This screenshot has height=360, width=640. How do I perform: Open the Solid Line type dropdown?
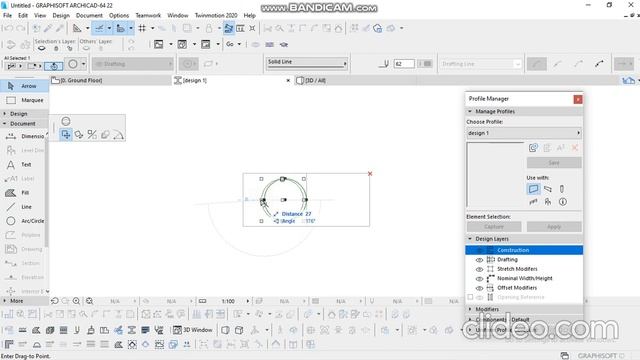[307, 63]
